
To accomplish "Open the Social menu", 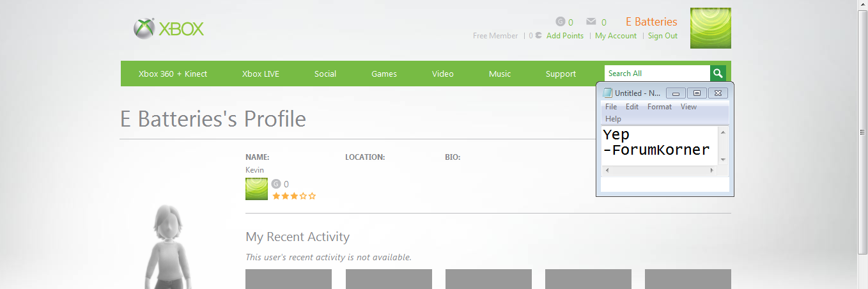I will click(x=325, y=74).
